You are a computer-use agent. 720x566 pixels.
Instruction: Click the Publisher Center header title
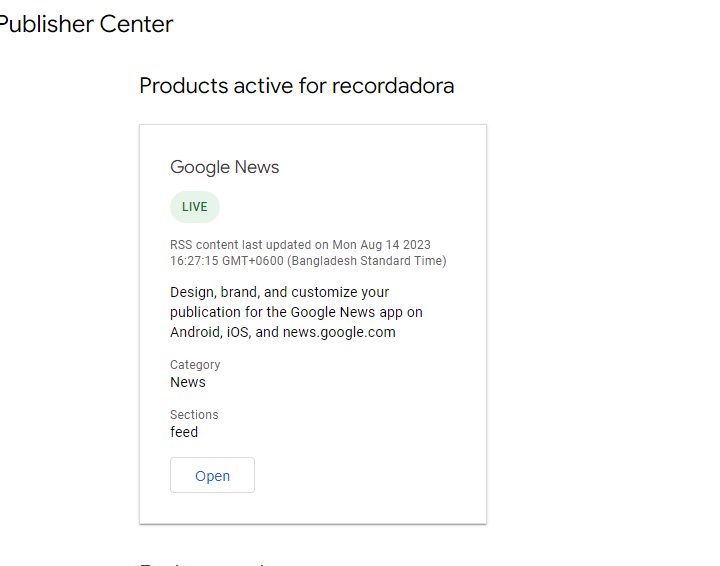click(86, 24)
